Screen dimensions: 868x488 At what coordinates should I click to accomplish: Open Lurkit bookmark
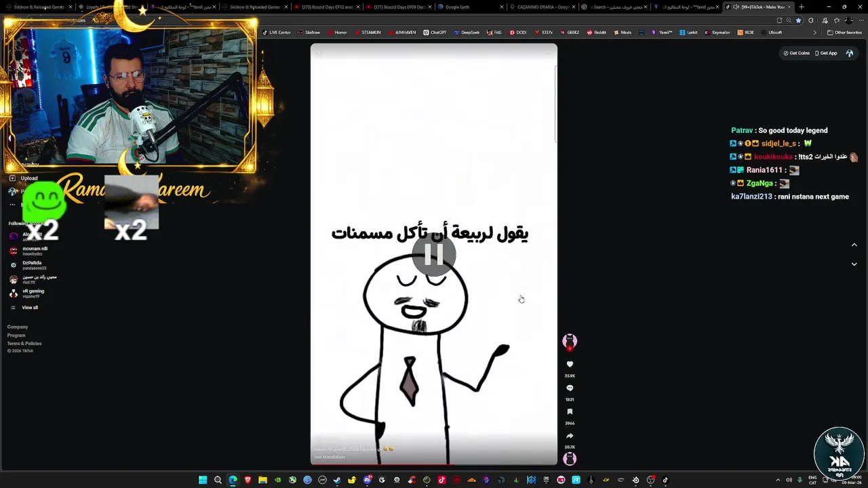click(689, 33)
